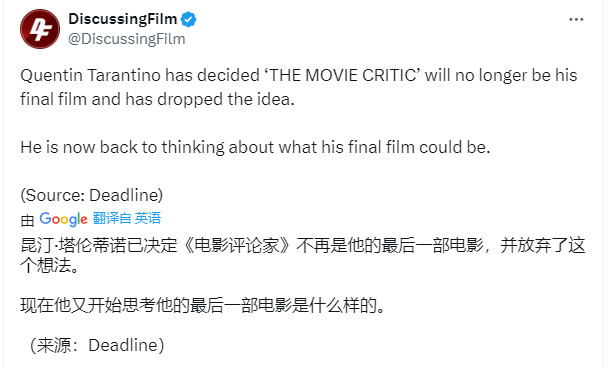Viewport: 611px width, 368px height.
Task: Open the DiscussingFilm display name
Action: point(123,19)
